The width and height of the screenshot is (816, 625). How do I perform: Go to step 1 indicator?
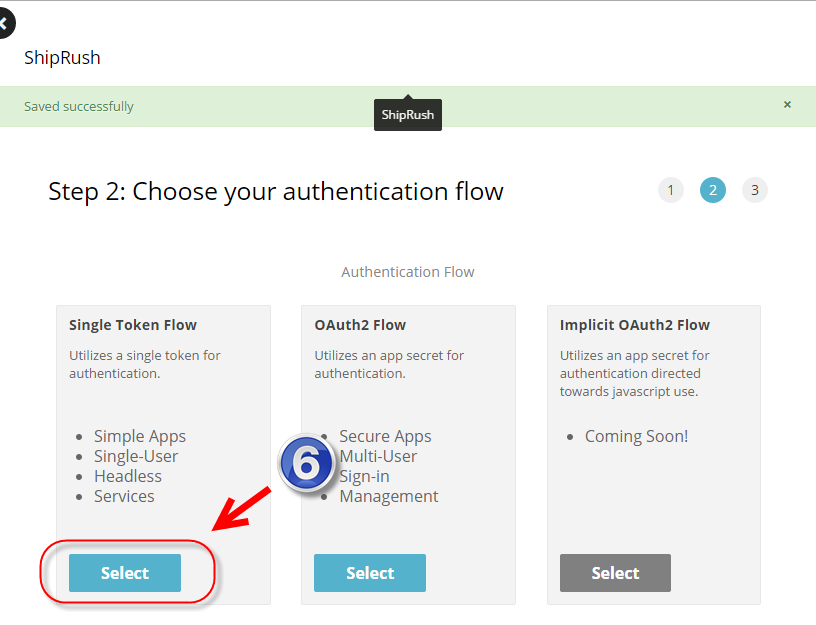click(670, 190)
